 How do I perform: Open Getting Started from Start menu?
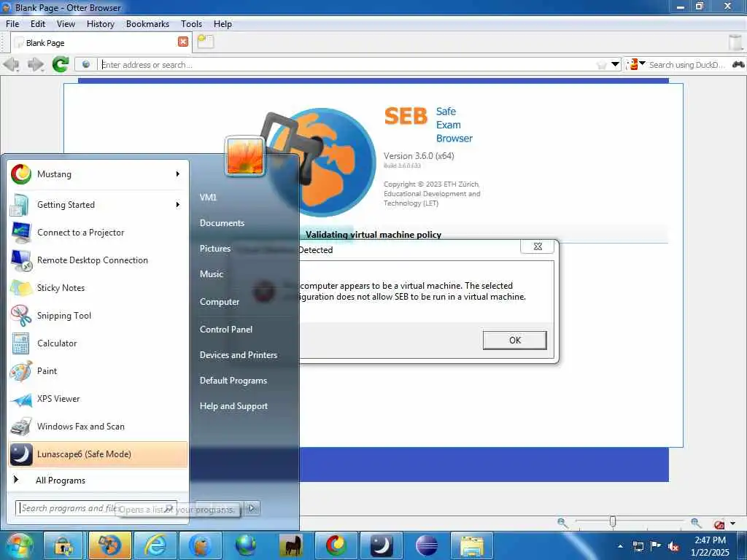[x=98, y=205]
